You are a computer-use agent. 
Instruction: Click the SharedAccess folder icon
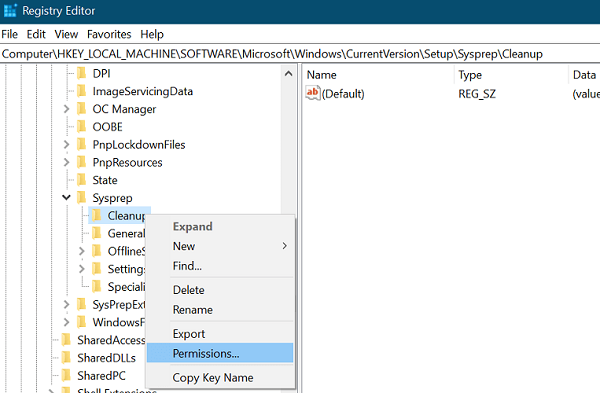tap(66, 340)
